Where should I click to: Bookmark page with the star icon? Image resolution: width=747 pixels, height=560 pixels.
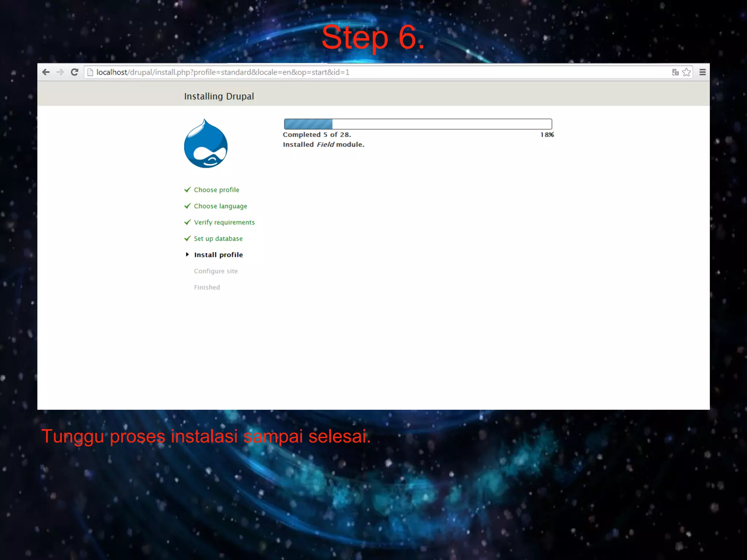(x=686, y=72)
